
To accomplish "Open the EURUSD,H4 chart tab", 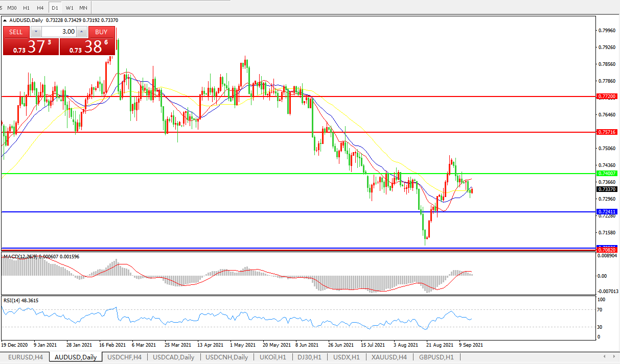I will [x=26, y=357].
